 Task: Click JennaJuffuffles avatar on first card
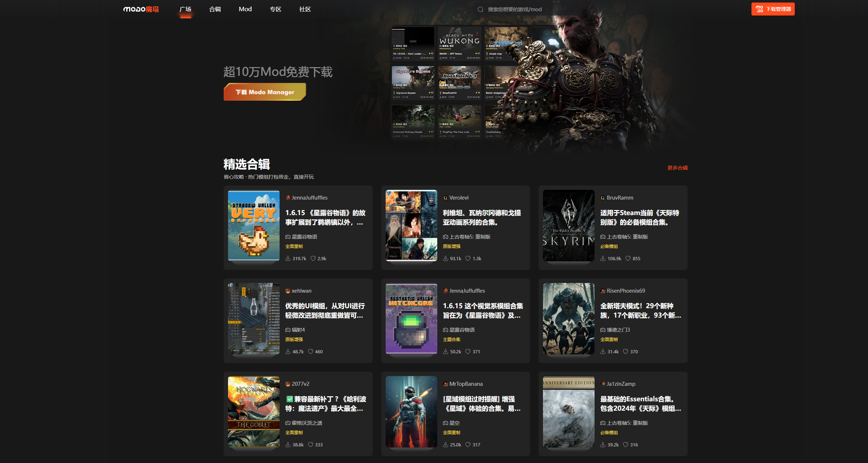(x=288, y=198)
